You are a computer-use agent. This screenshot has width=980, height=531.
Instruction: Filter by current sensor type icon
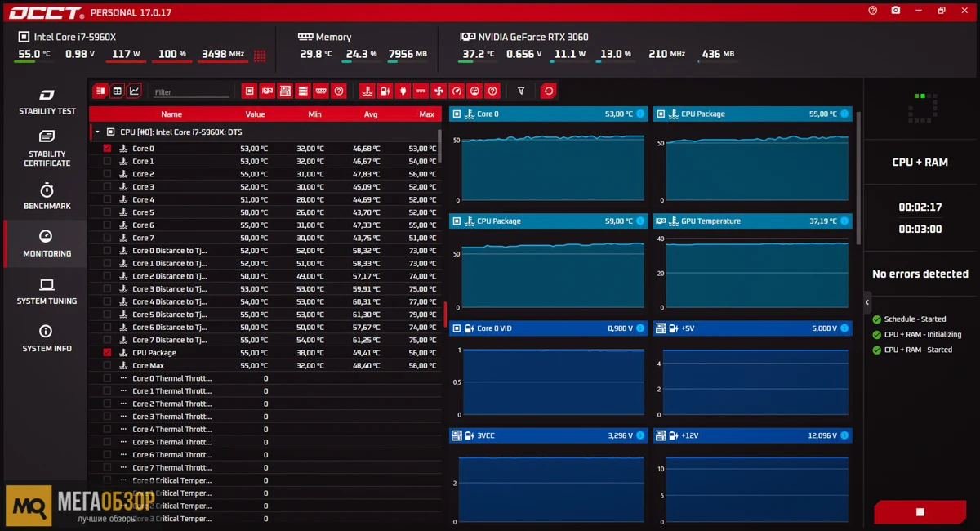click(x=421, y=91)
